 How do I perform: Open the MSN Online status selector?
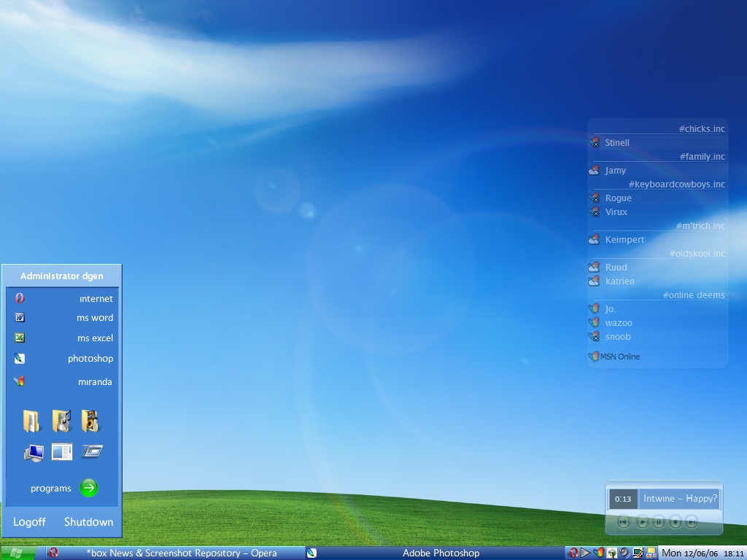coord(614,356)
